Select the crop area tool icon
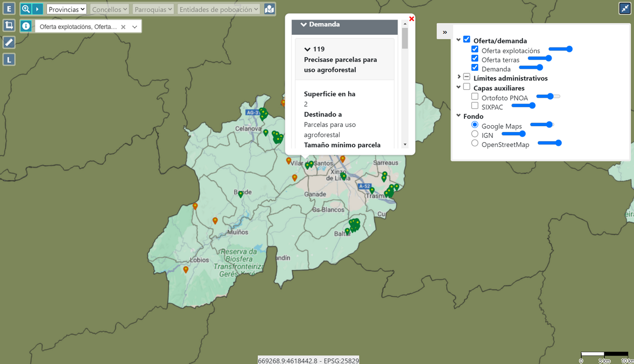634x364 pixels. (x=9, y=25)
